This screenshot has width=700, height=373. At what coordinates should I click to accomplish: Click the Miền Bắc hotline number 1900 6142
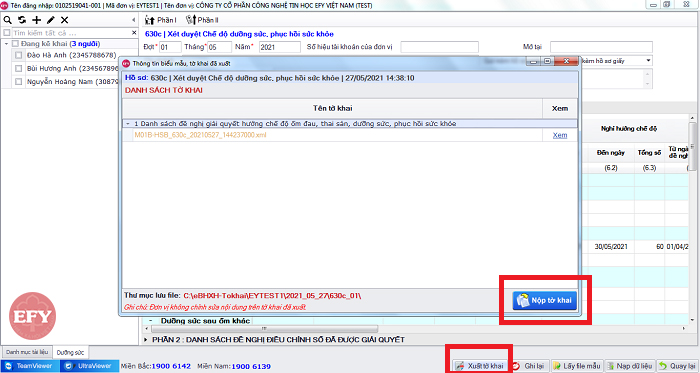[171, 366]
